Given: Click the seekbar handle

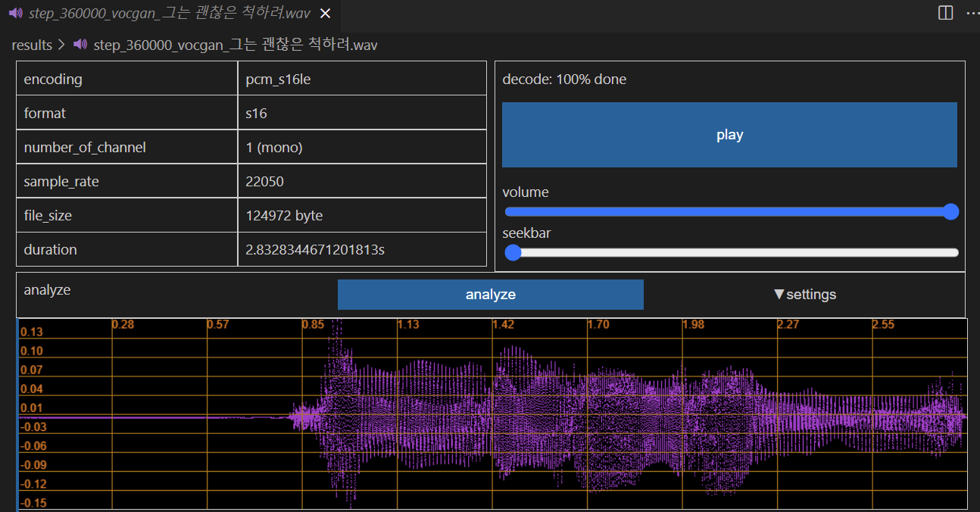Looking at the screenshot, I should coord(513,252).
